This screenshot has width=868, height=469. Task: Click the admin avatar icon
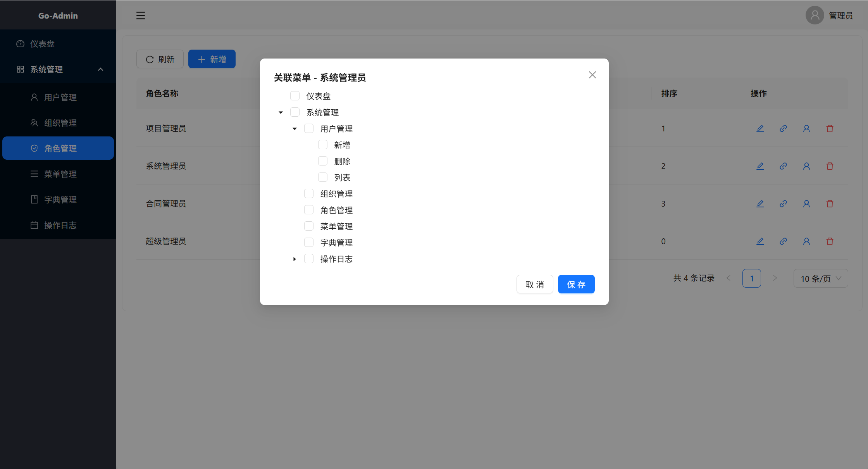[815, 16]
